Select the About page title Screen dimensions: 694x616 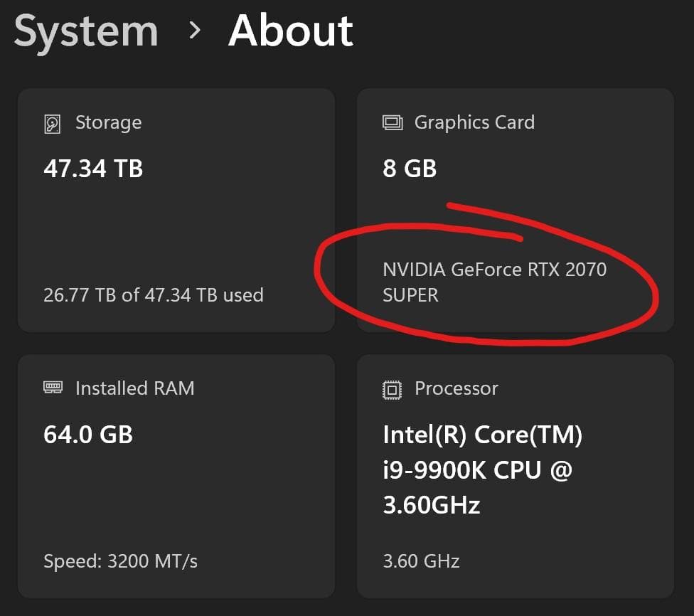point(290,31)
